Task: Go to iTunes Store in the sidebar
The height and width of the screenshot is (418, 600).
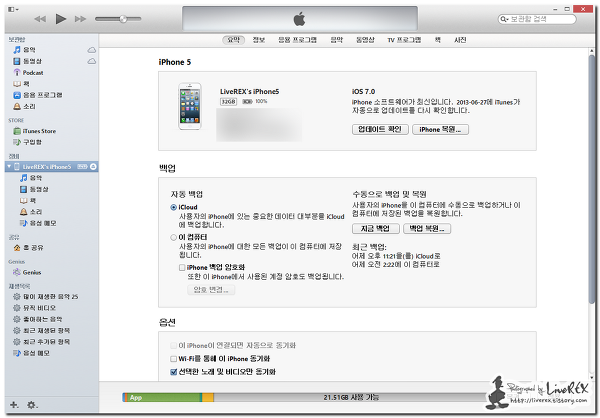Action: click(35, 131)
